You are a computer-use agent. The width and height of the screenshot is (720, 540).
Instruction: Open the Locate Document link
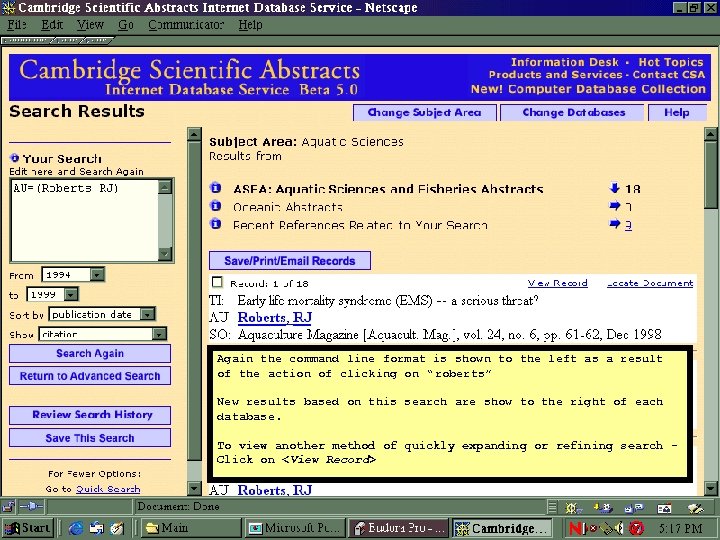point(650,283)
